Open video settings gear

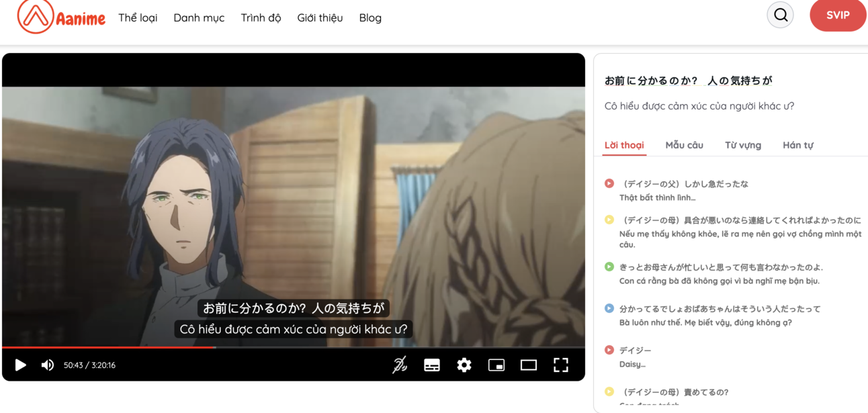(464, 365)
